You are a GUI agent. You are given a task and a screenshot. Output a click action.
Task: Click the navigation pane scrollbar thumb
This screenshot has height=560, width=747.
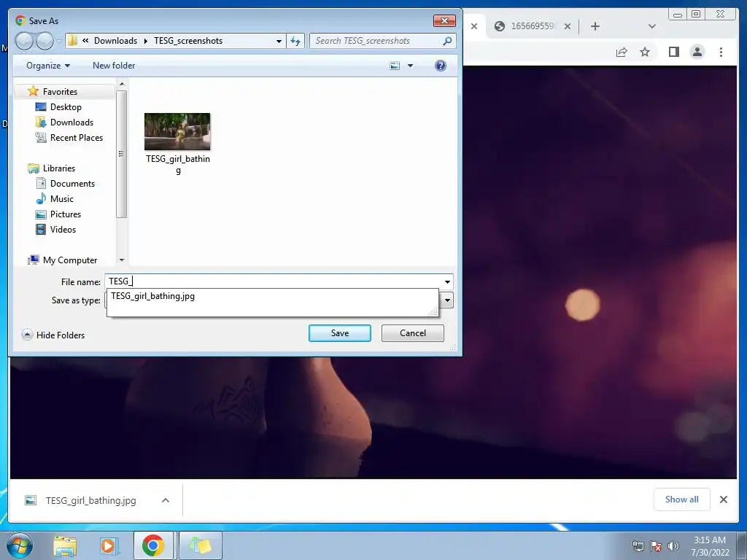122,153
